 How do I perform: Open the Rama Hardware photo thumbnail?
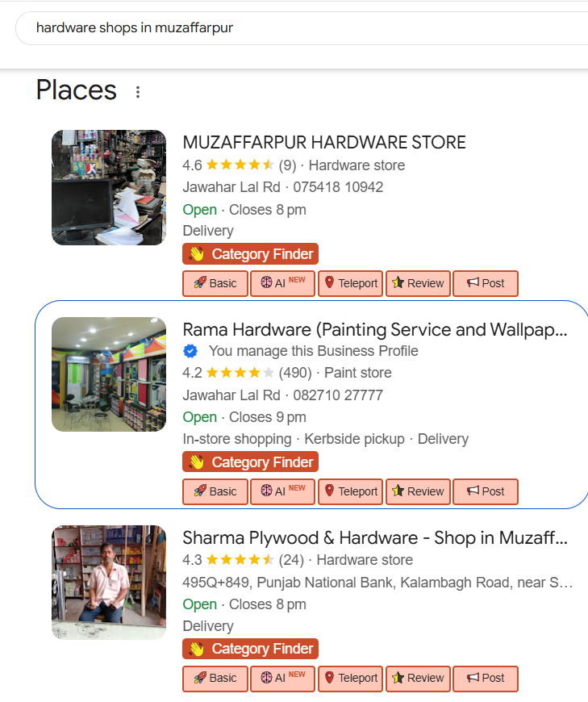[x=109, y=374]
